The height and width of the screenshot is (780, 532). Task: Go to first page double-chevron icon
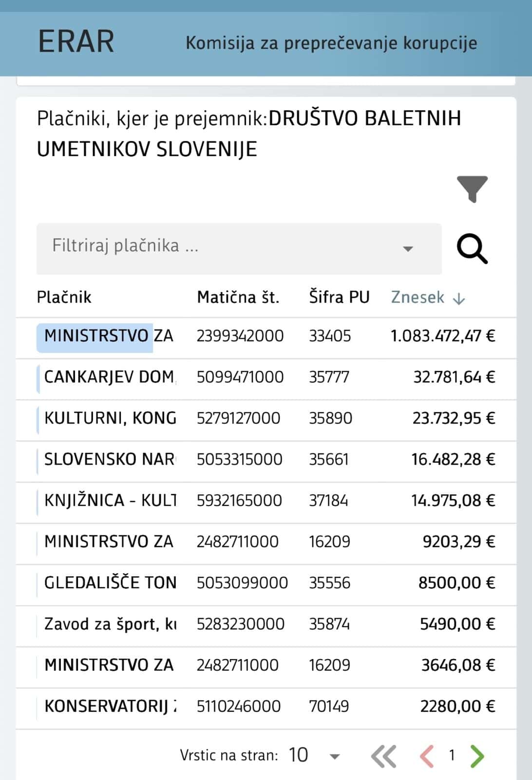coord(383,756)
